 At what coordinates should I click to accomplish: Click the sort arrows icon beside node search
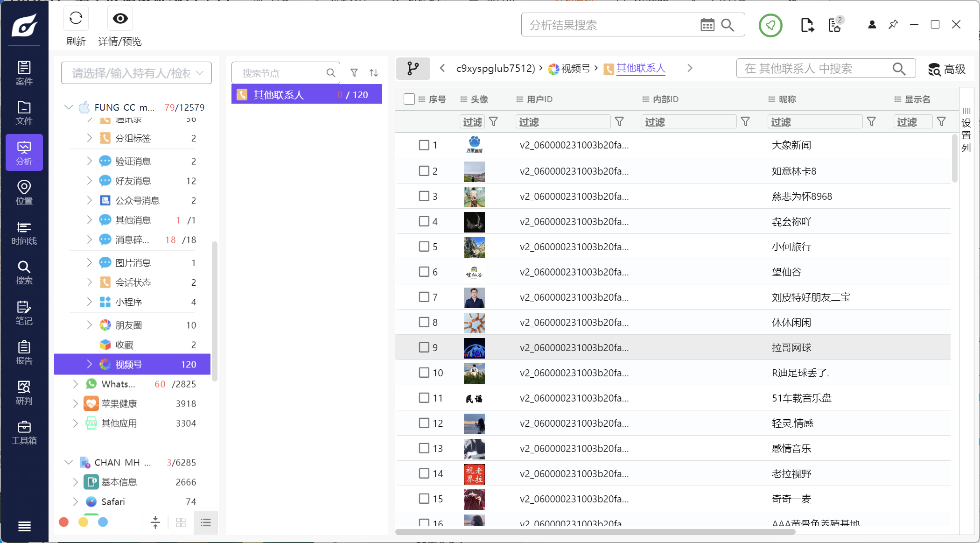(374, 73)
